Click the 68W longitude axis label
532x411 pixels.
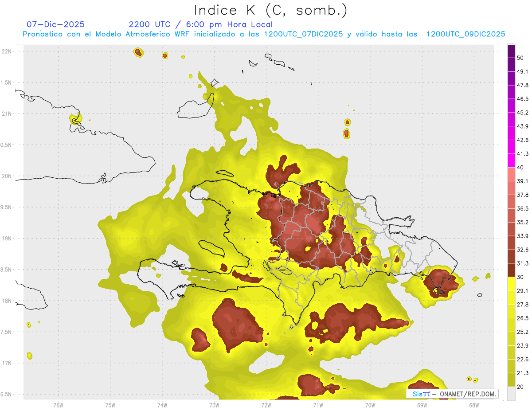[473, 405]
